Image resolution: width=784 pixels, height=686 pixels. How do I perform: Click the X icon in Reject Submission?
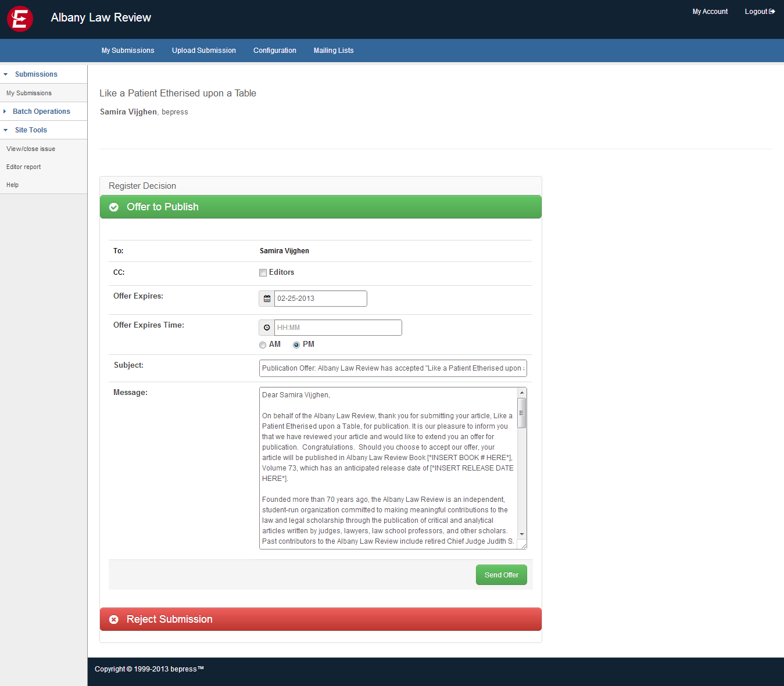pos(114,620)
